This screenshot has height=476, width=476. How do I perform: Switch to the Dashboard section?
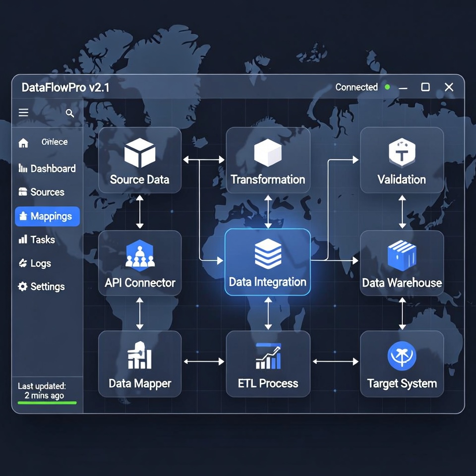pyautogui.click(x=47, y=169)
